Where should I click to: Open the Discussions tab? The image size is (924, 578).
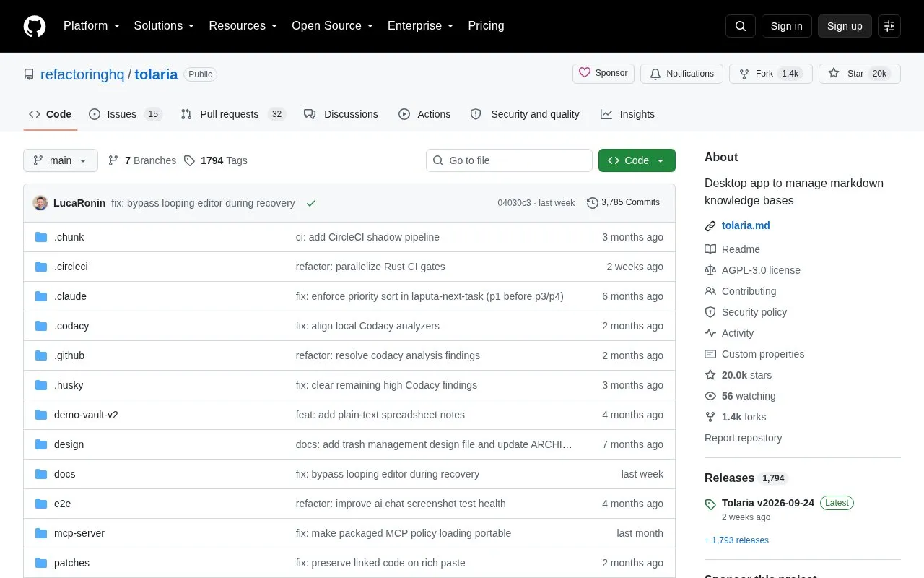(x=341, y=114)
